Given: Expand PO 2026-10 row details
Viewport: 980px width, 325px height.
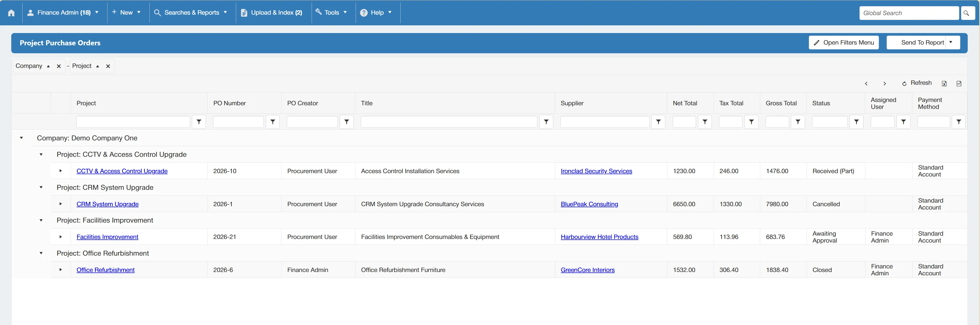Looking at the screenshot, I should 60,171.
